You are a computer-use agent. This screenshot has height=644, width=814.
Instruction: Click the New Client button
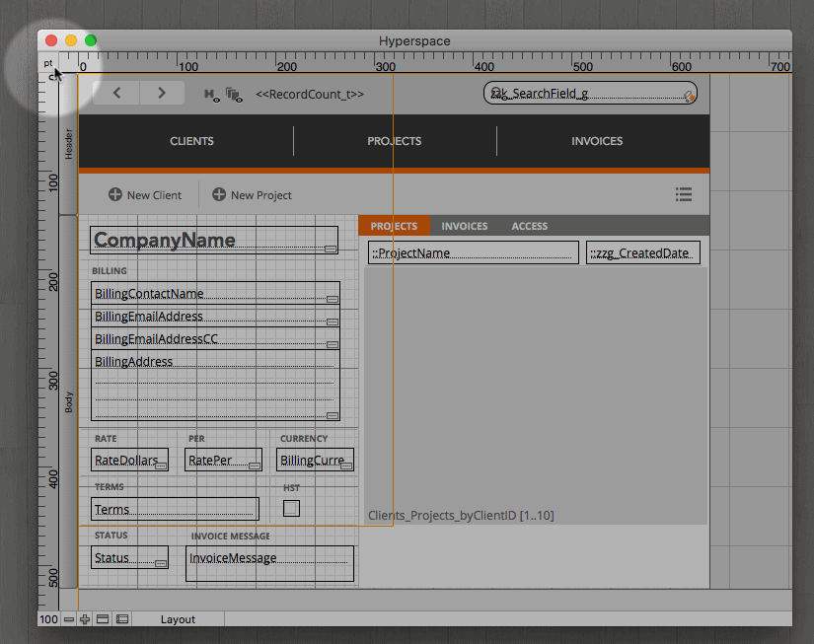tap(145, 195)
